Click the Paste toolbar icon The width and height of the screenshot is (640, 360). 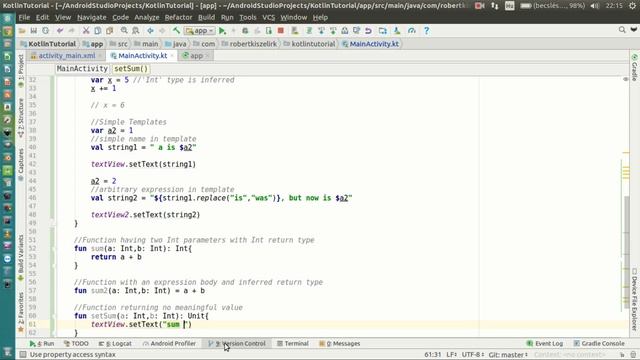click(109, 31)
